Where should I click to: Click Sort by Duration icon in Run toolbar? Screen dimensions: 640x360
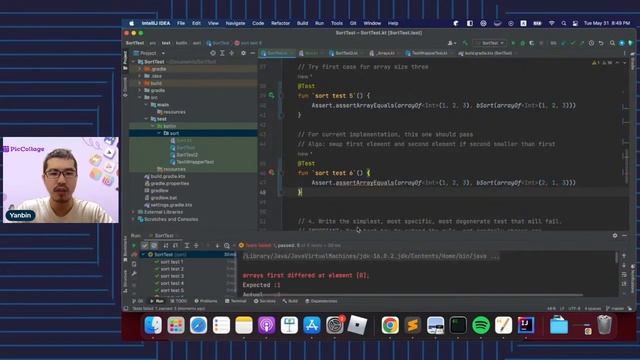175,246
